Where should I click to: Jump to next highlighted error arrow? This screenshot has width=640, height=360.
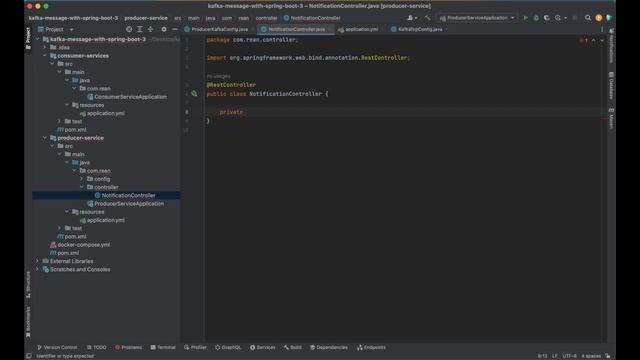click(x=602, y=40)
